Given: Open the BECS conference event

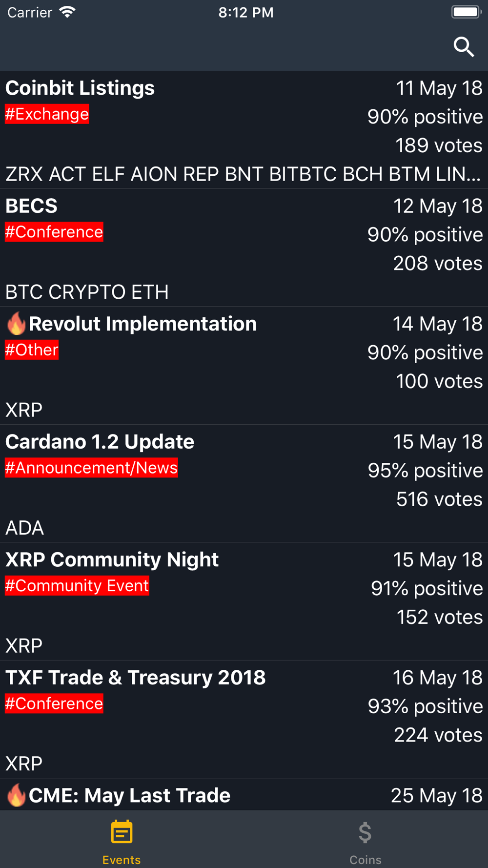Looking at the screenshot, I should tap(244, 248).
